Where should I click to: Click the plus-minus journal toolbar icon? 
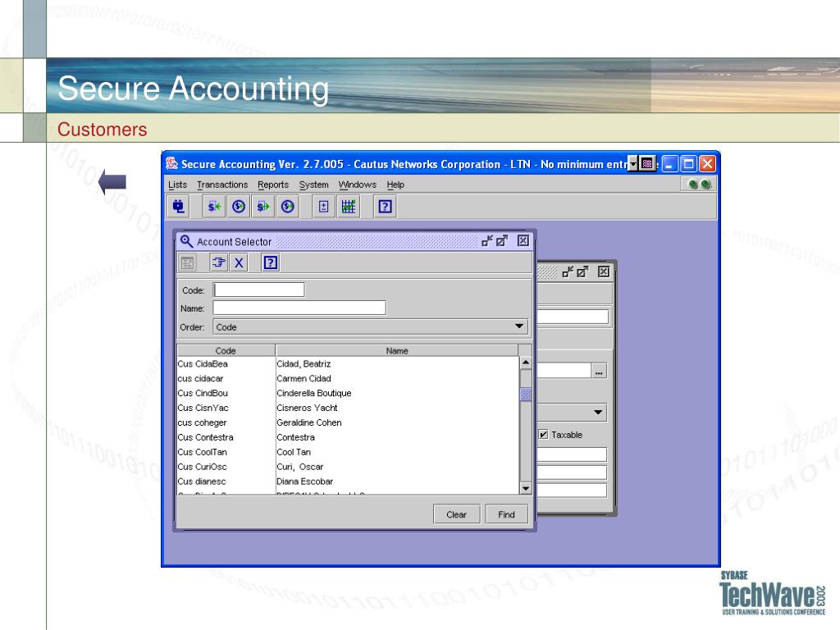pos(323,206)
